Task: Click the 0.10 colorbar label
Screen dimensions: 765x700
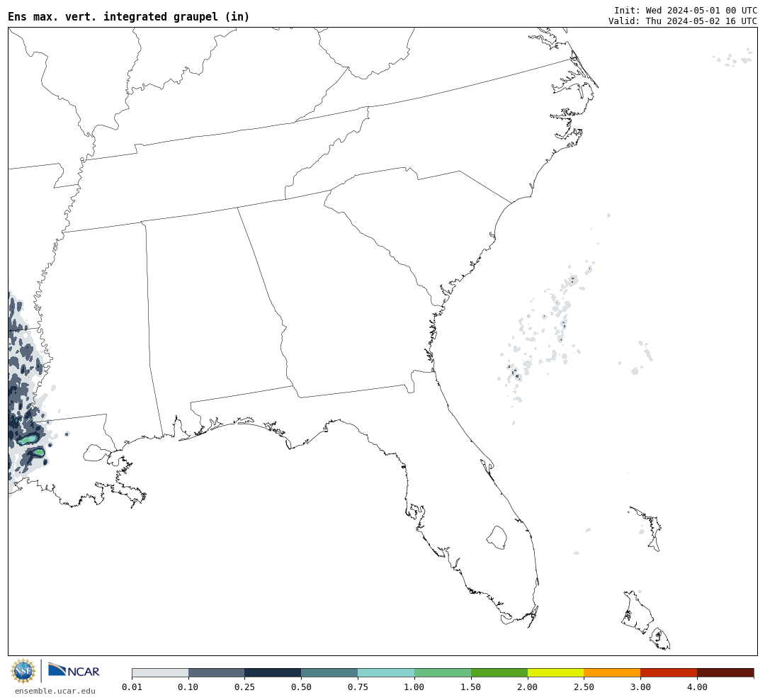Action: point(188,687)
